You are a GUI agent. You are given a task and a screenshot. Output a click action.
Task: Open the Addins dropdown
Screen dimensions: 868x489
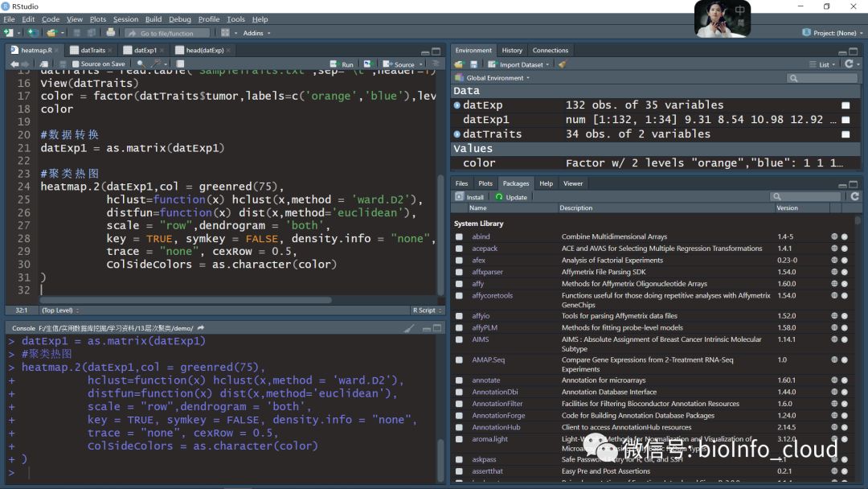(x=257, y=33)
